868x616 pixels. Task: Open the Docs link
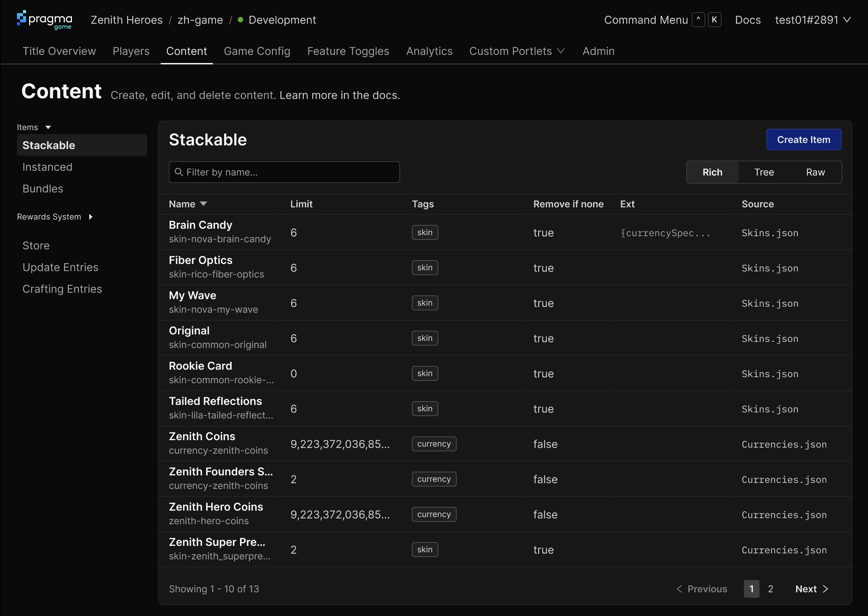pos(748,20)
